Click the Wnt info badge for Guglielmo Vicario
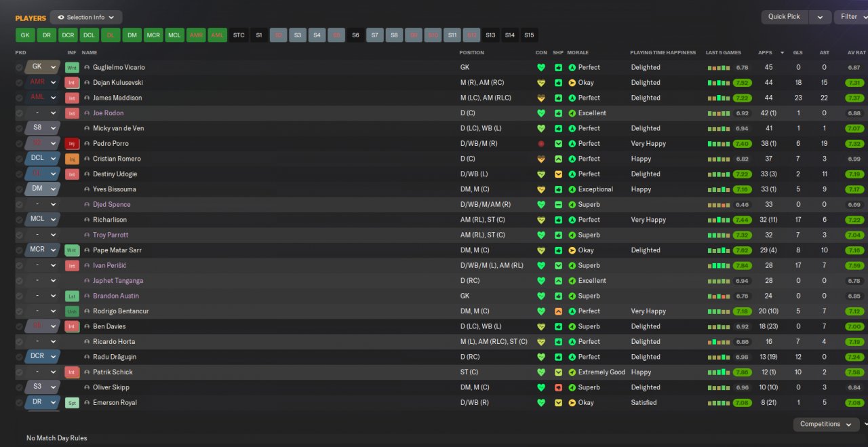The height and width of the screenshot is (447, 868). pos(72,67)
